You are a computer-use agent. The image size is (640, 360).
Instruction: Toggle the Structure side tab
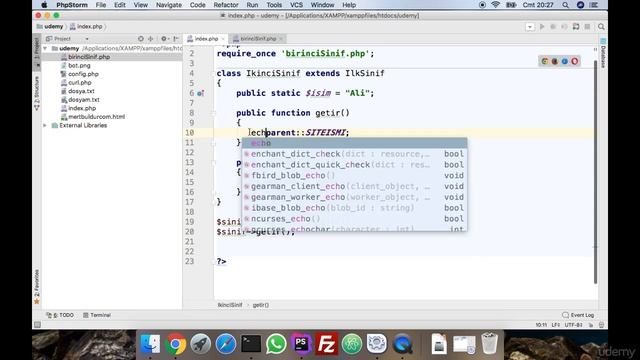click(37, 93)
